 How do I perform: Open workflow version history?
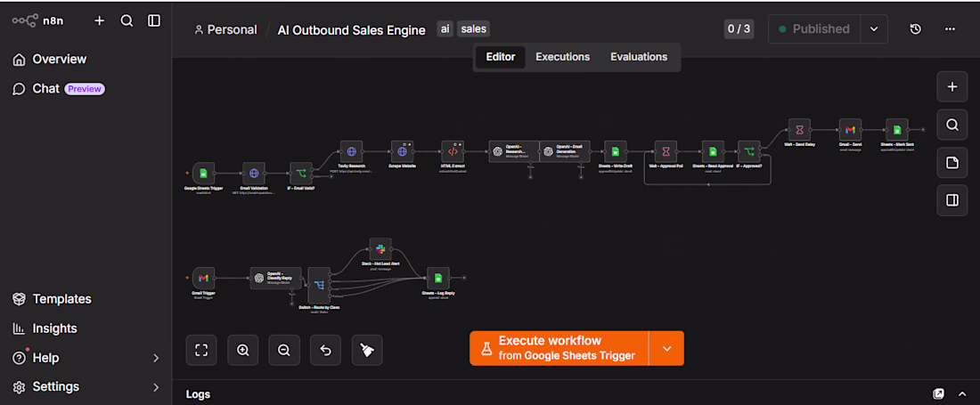[916, 29]
